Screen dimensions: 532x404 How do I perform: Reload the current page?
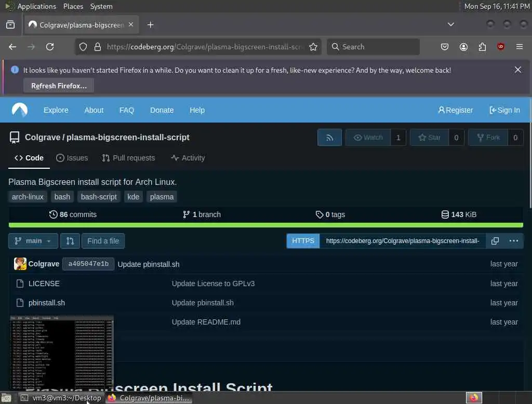(50, 47)
